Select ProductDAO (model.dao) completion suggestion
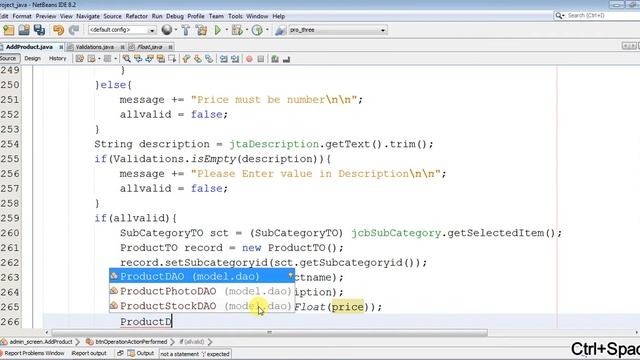This screenshot has height=360, width=640. click(202, 276)
